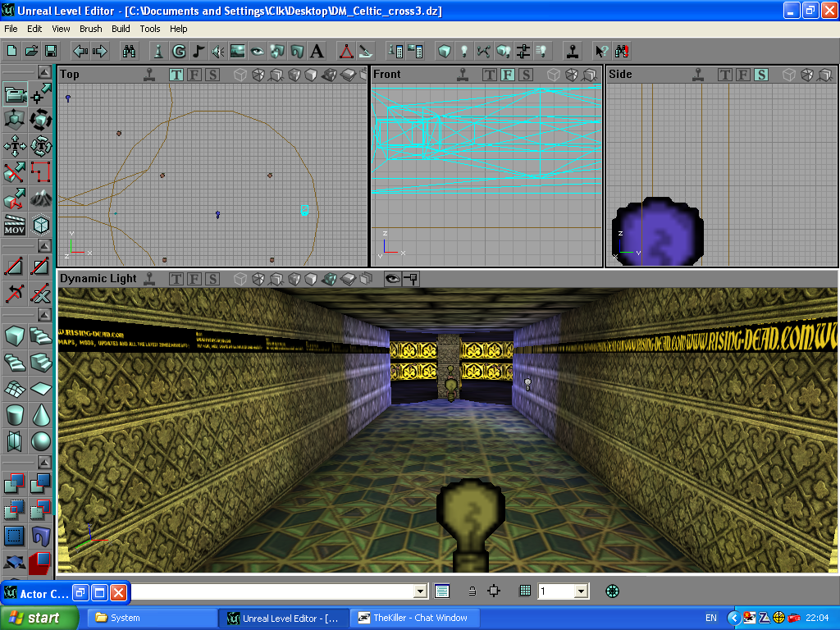Toggle realtime preview eye in Dynamic Light
Screen dimensions: 840x630
[392, 279]
